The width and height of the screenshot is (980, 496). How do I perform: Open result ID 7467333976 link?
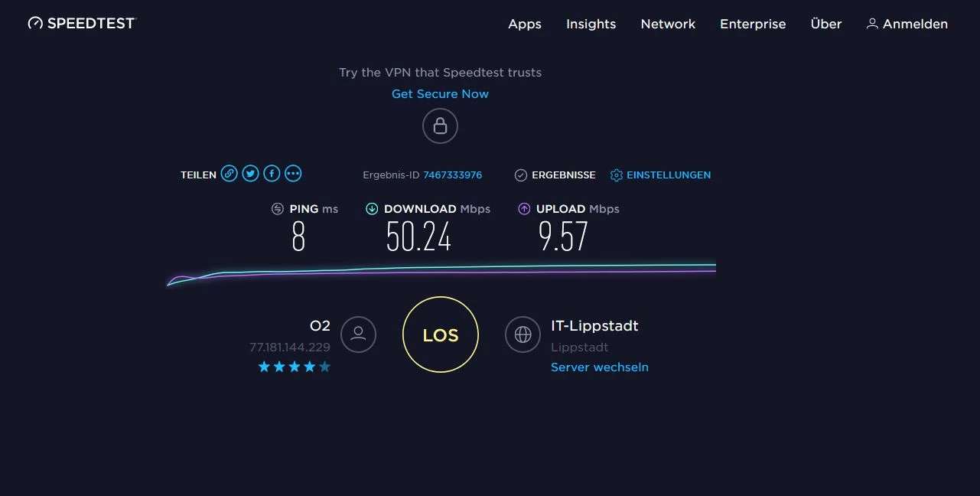point(452,175)
